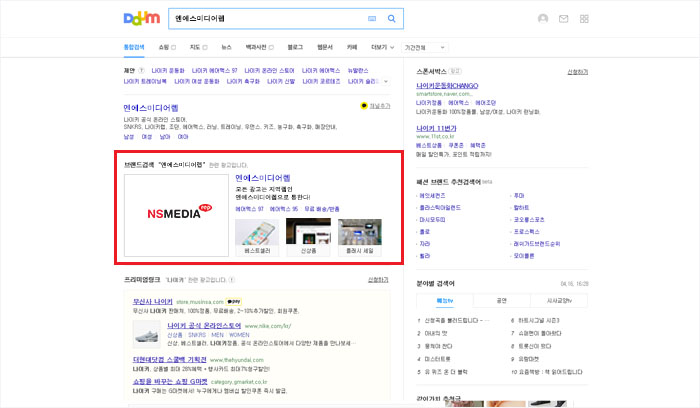
Task: Switch to the 웹문서 tab
Action: click(x=325, y=47)
